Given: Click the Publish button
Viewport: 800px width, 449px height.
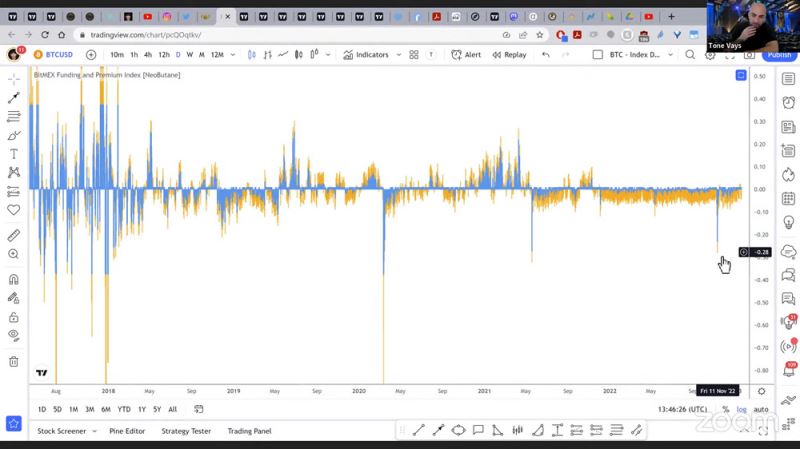Looking at the screenshot, I should [x=778, y=55].
